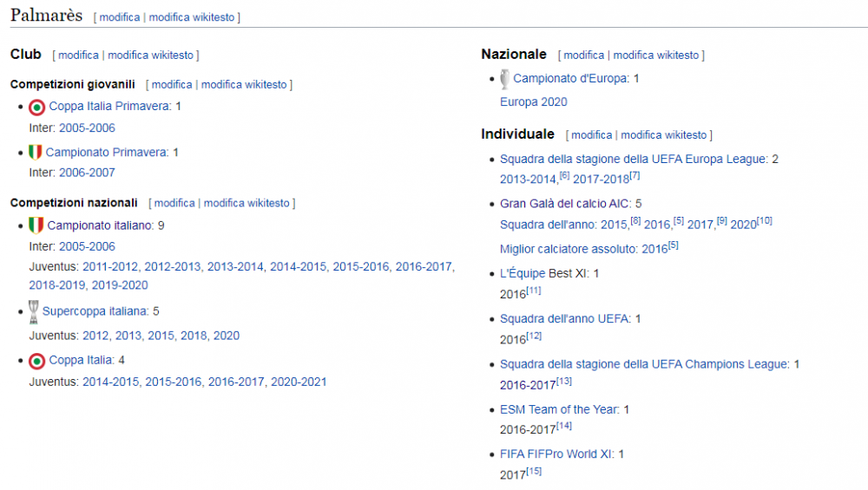Click the Campionato Primavera scudetto shield icon
This screenshot has height=490, width=868.
click(35, 152)
